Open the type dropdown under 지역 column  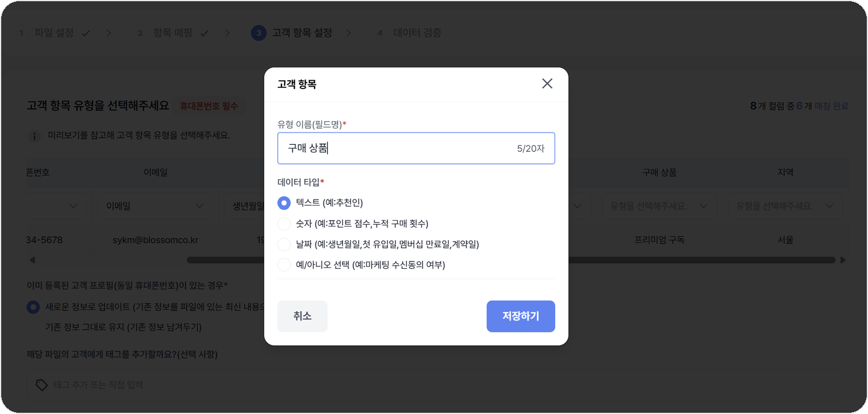click(x=785, y=206)
